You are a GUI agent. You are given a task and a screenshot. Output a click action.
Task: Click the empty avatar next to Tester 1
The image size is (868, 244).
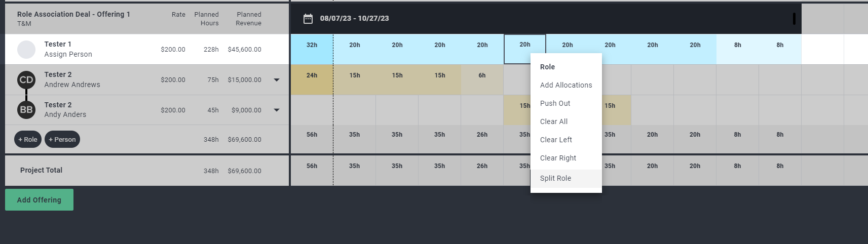[26, 50]
